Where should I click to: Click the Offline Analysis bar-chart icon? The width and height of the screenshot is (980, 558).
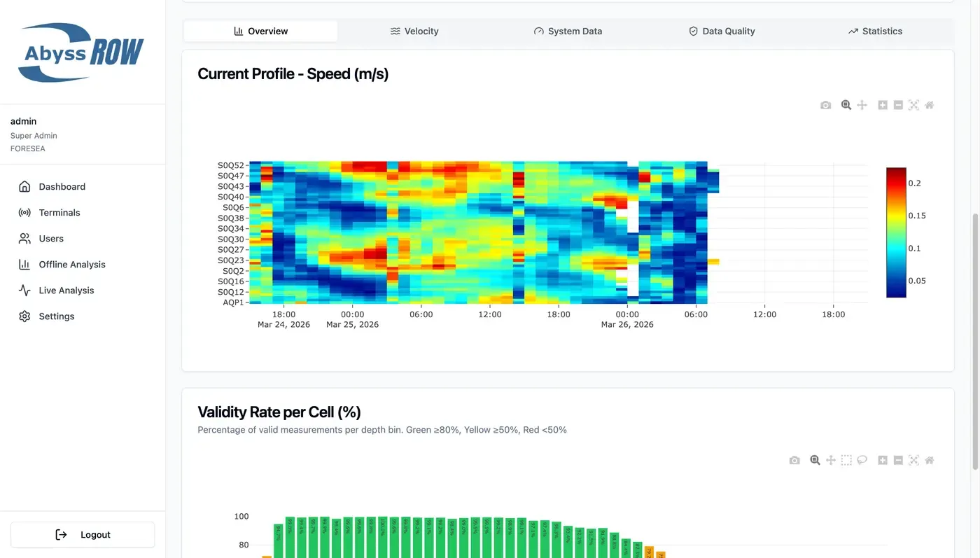(x=24, y=264)
